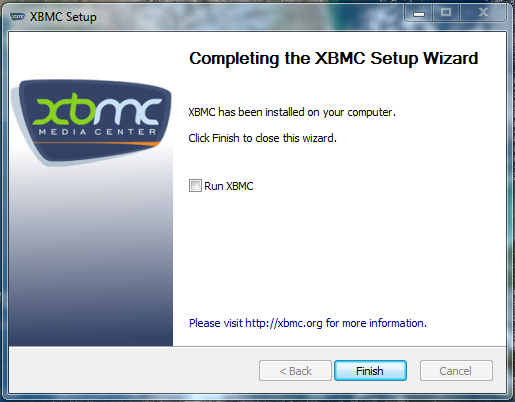Click the Cancel button

[x=456, y=370]
